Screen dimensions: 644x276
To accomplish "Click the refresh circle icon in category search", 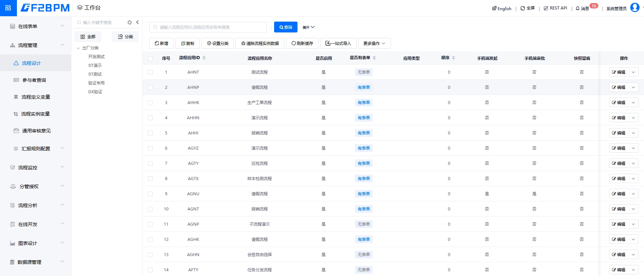I will tap(130, 22).
